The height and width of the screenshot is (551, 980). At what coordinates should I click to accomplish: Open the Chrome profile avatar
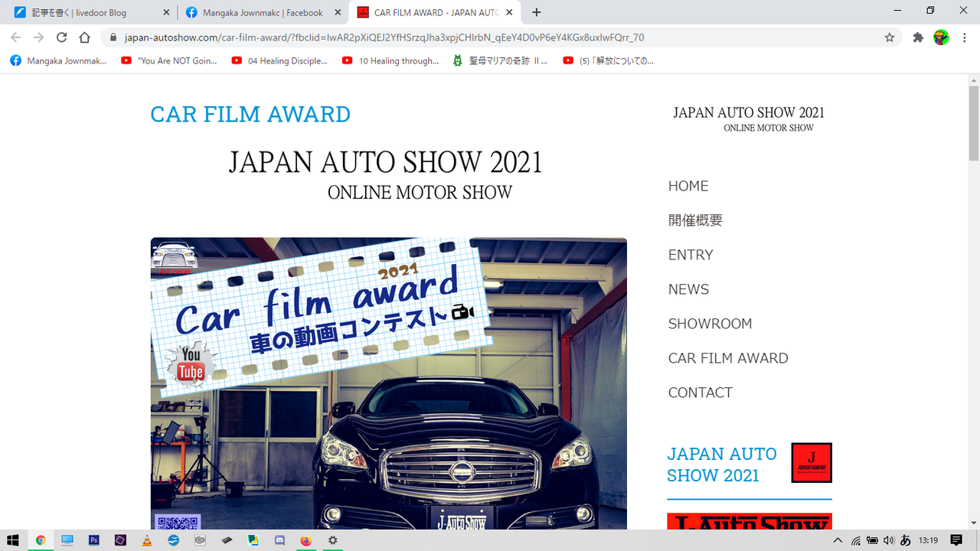pos(941,37)
